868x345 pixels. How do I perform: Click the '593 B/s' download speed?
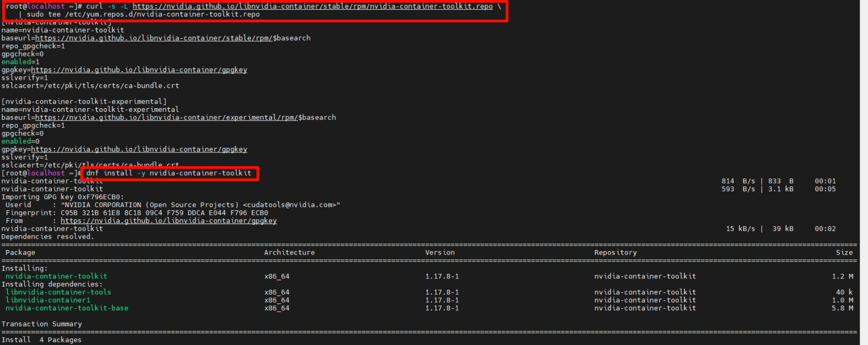[738, 189]
